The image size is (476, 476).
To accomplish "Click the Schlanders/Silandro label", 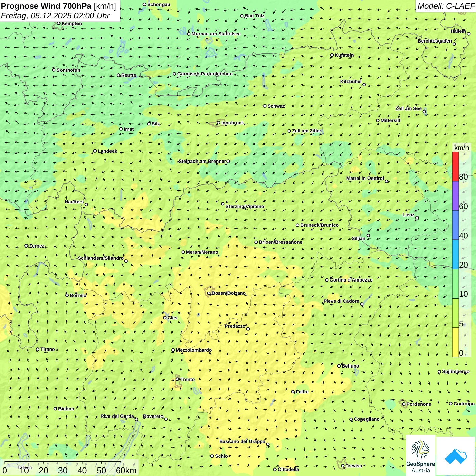I will pos(101,258).
